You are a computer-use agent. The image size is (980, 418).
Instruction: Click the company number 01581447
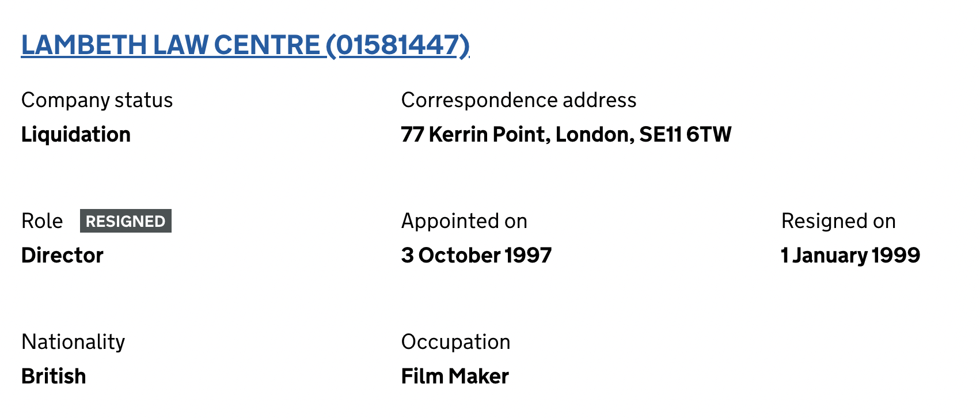(x=398, y=45)
